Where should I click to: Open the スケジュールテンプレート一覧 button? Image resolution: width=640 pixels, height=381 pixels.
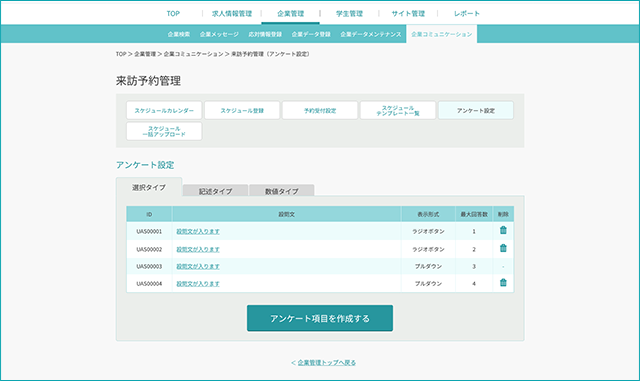pyautogui.click(x=398, y=110)
